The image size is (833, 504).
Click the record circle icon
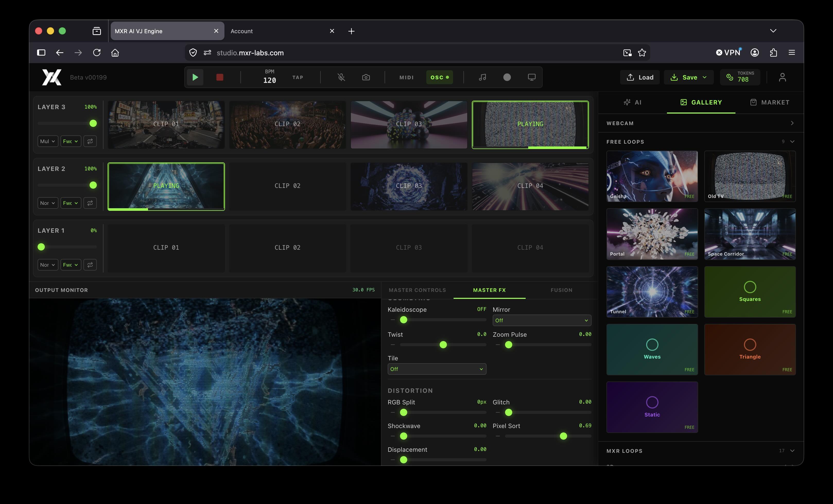[x=507, y=77]
